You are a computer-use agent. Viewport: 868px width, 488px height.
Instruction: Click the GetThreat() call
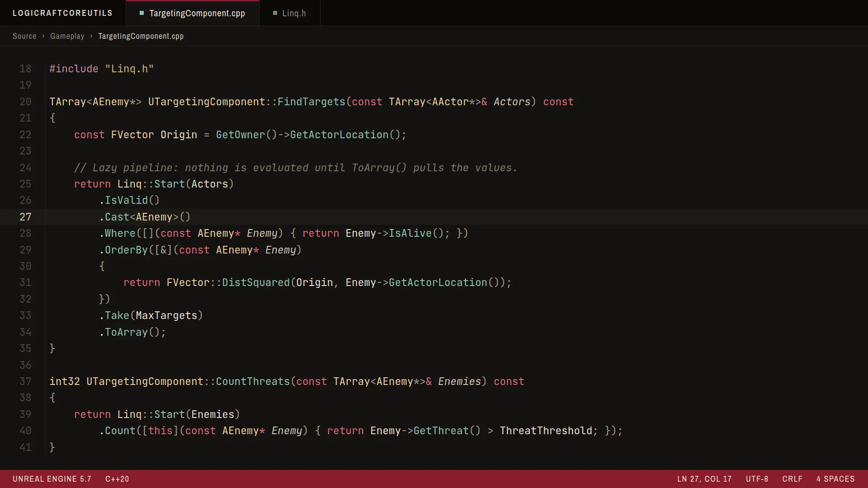tap(447, 431)
